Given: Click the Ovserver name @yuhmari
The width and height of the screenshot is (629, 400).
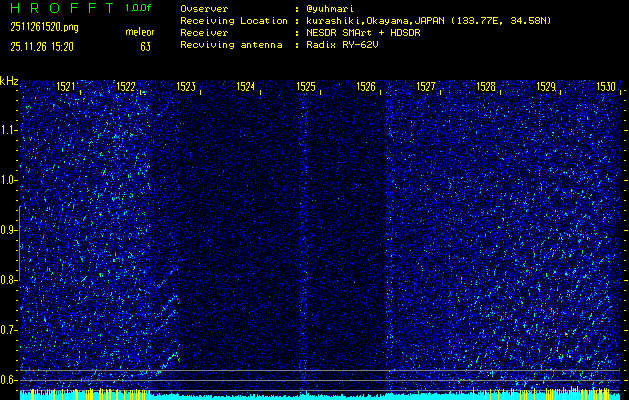Looking at the screenshot, I should pyautogui.click(x=330, y=9).
